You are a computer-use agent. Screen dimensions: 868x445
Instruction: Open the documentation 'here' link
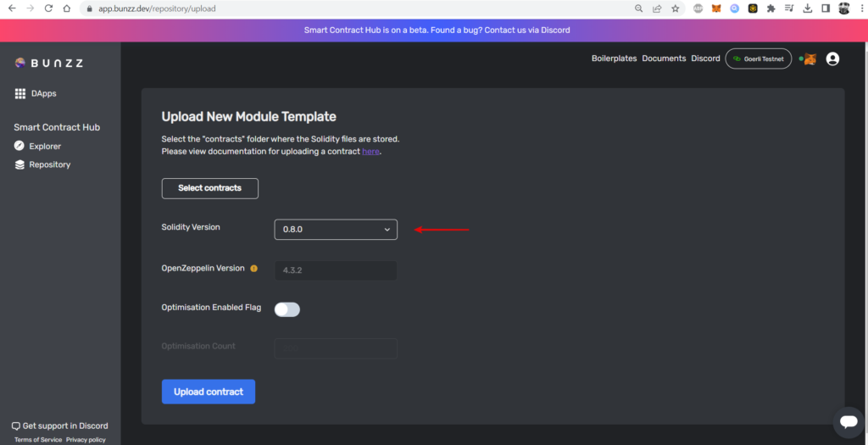371,151
